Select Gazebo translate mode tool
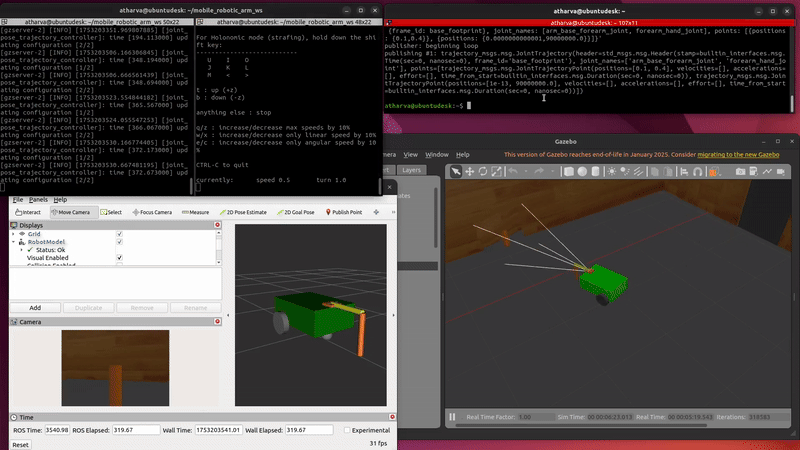Image resolution: width=800 pixels, height=450 pixels. coord(469,171)
